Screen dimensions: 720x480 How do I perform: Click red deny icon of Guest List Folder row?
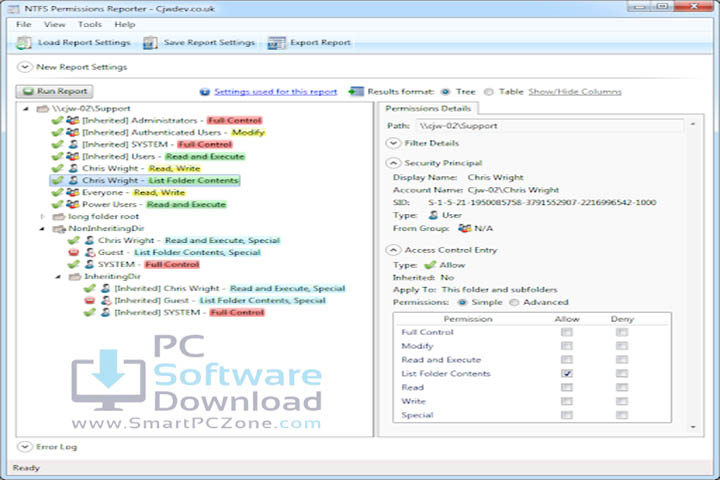tap(73, 252)
